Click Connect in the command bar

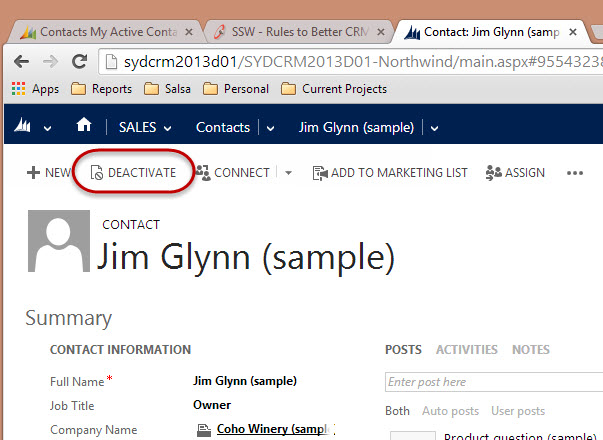(232, 172)
